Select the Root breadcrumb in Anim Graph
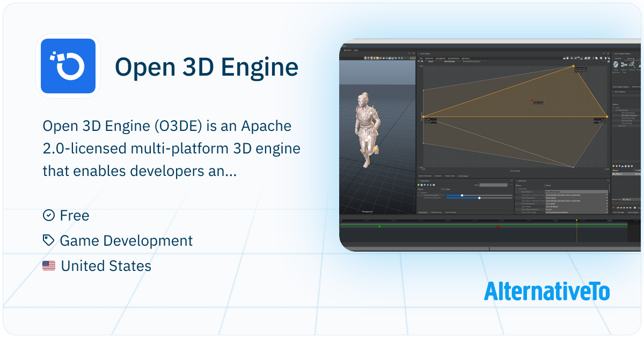644x338 pixels. point(430,61)
